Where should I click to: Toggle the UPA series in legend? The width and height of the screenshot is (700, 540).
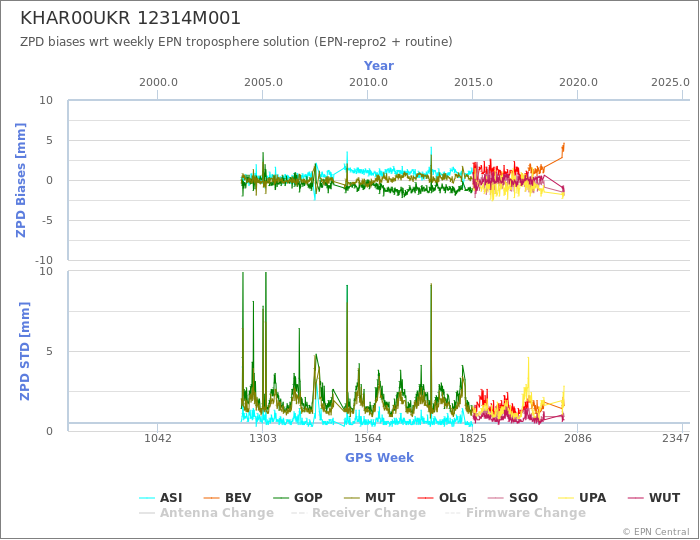[582, 498]
